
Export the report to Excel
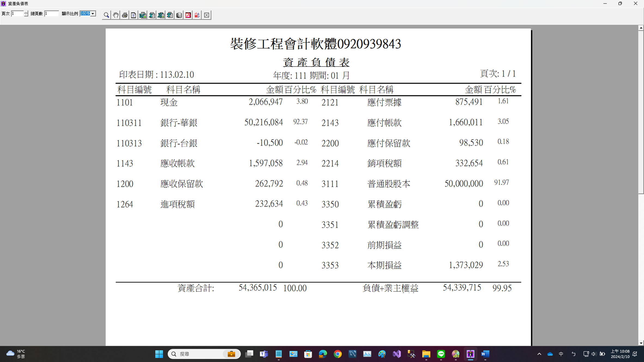[152, 15]
